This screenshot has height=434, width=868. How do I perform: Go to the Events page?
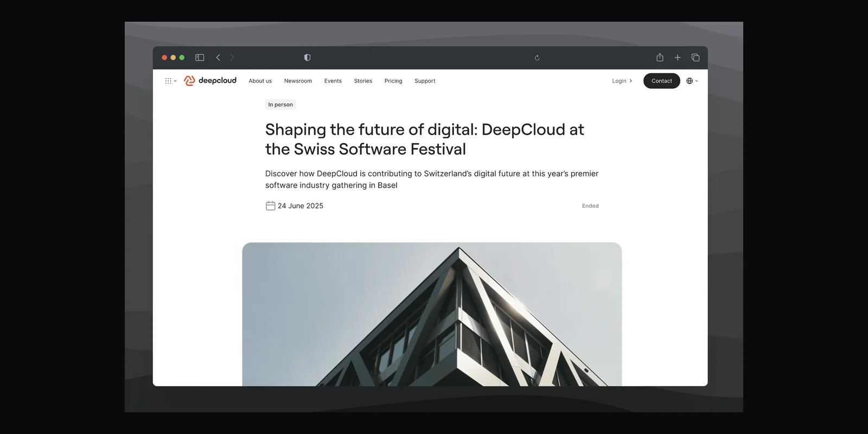[x=333, y=81]
